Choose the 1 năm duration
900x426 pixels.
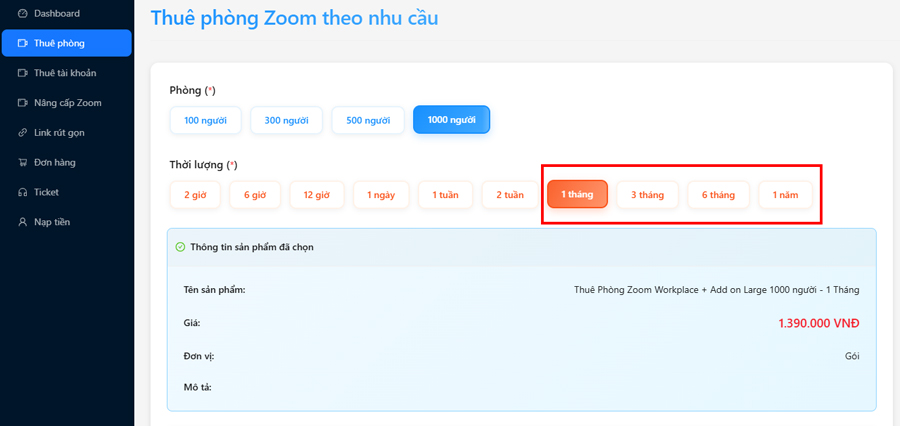point(785,195)
